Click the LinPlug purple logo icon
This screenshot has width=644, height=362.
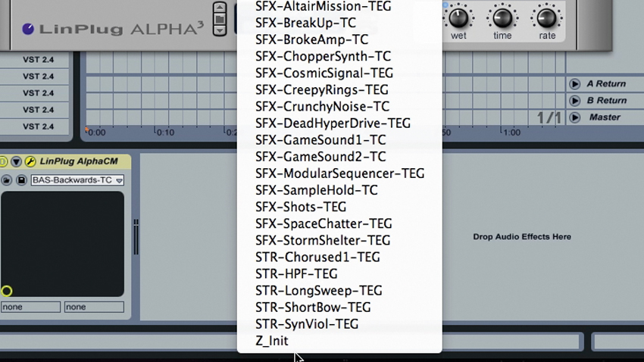point(28,29)
